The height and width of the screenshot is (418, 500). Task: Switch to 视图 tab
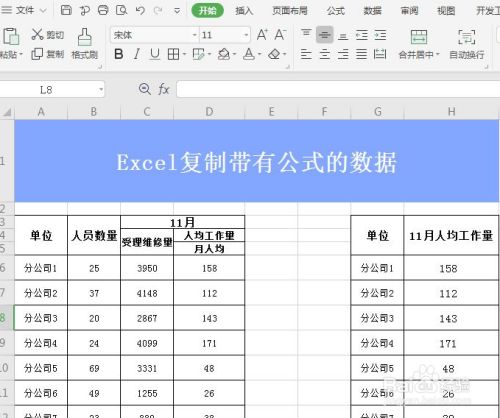[446, 11]
